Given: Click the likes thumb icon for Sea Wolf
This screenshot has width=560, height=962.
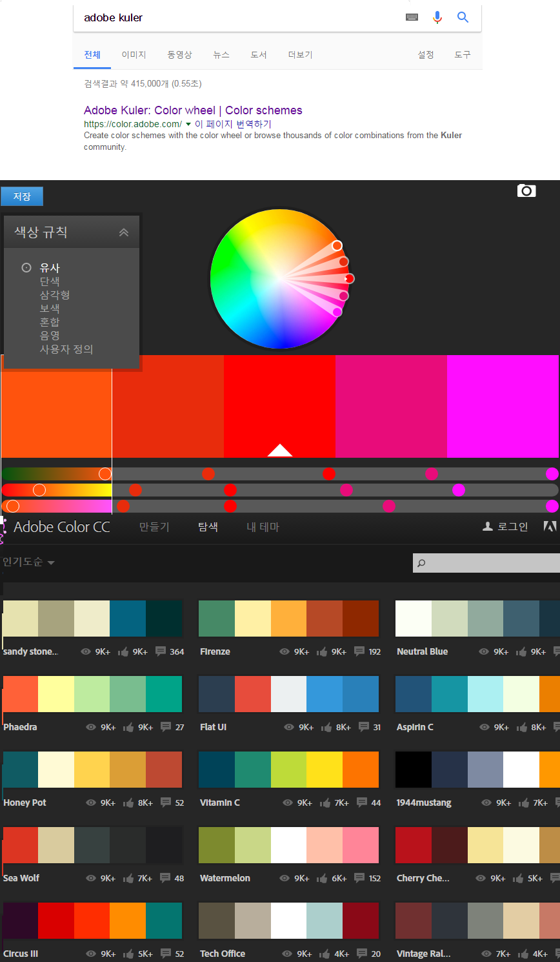Looking at the screenshot, I should [128, 878].
